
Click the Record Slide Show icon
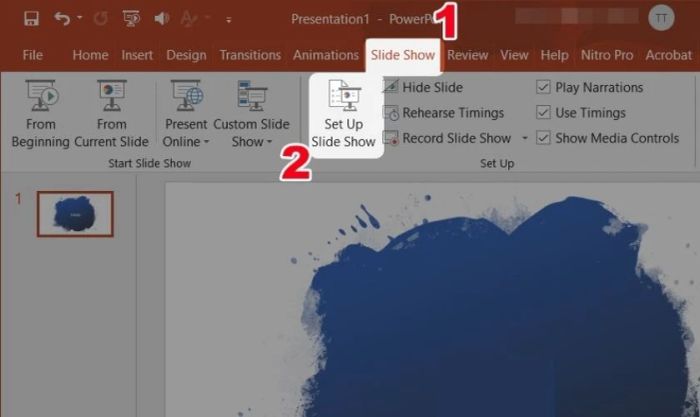[391, 138]
